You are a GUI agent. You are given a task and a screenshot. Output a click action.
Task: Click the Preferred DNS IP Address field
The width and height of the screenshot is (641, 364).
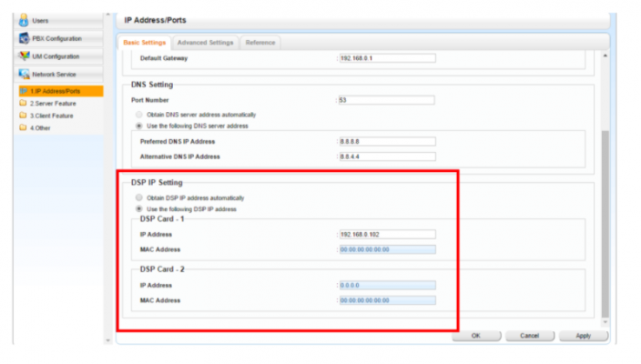[x=387, y=141]
